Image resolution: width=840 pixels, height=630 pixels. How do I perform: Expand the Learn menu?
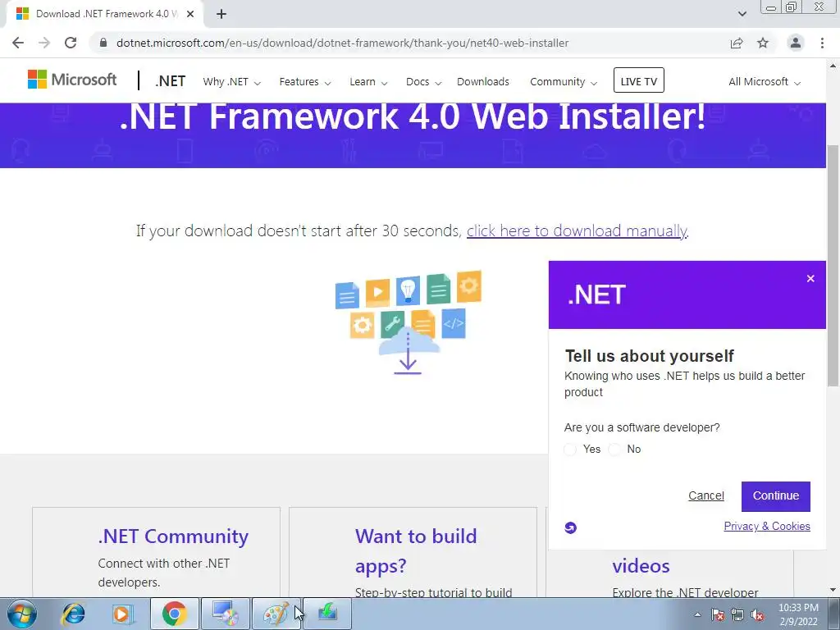click(x=368, y=82)
